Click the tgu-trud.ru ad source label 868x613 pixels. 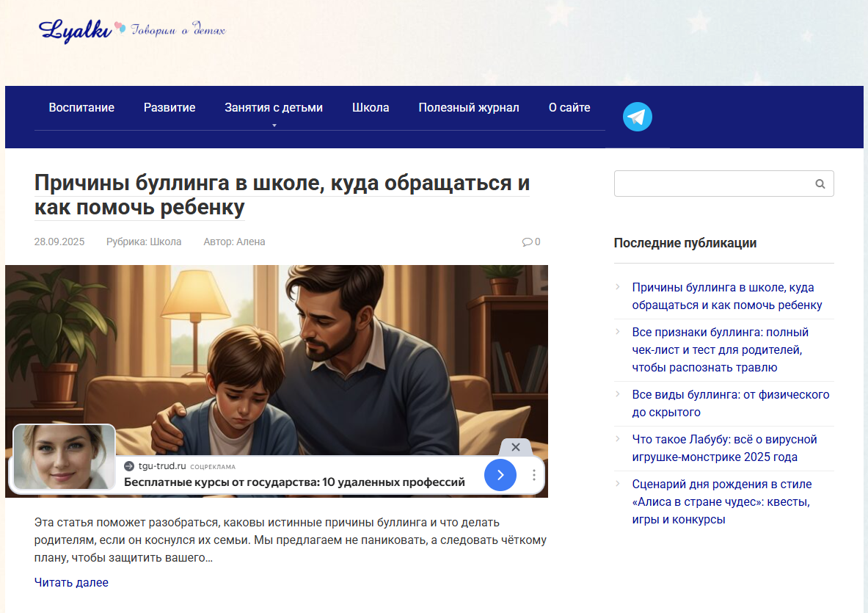coord(162,466)
